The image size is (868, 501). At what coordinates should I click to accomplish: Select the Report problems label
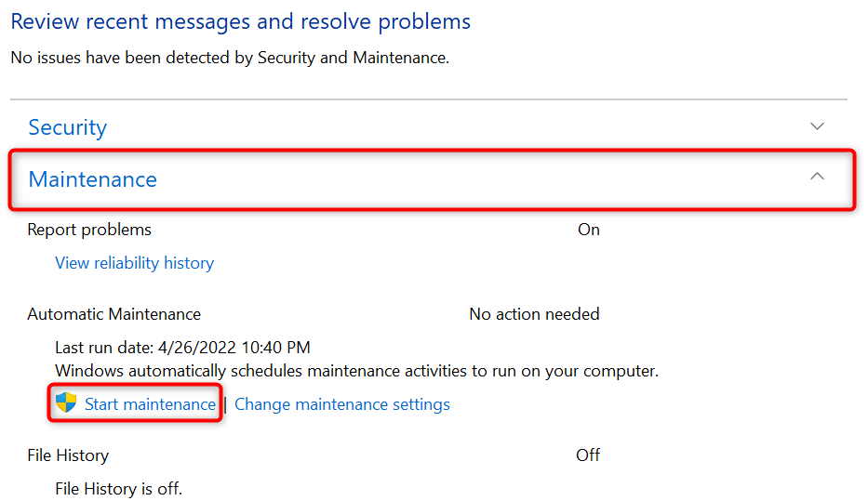[x=89, y=230]
